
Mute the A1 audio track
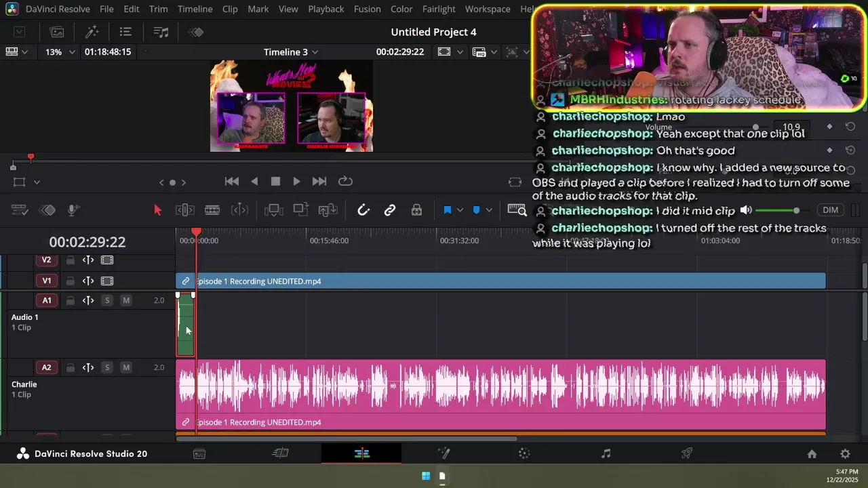point(126,300)
